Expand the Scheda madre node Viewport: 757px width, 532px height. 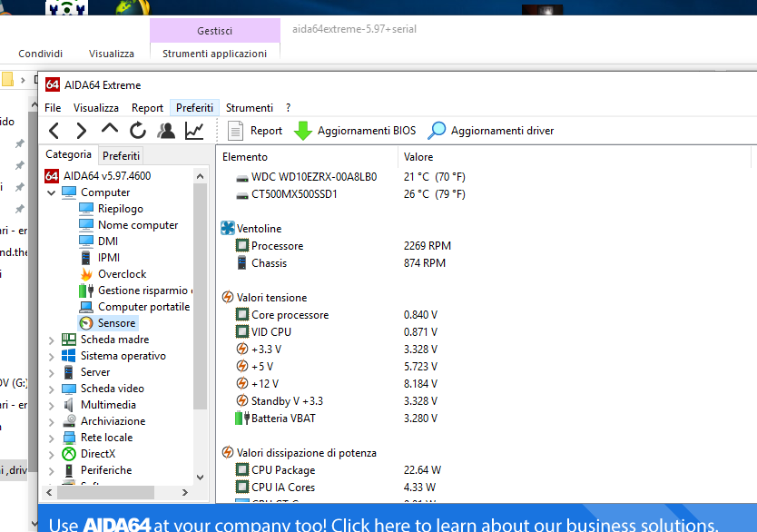click(51, 340)
